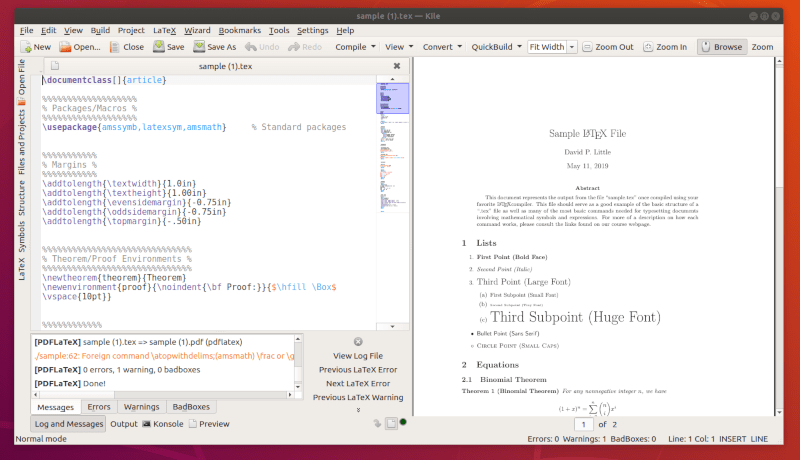Open the File menu

[x=27, y=31]
